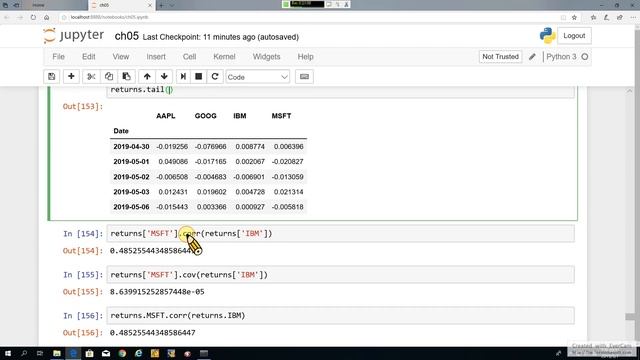Viewport: 640px width, 360px height.
Task: Click the pencil edit icon beside Not Trusted
Action: coord(532,57)
